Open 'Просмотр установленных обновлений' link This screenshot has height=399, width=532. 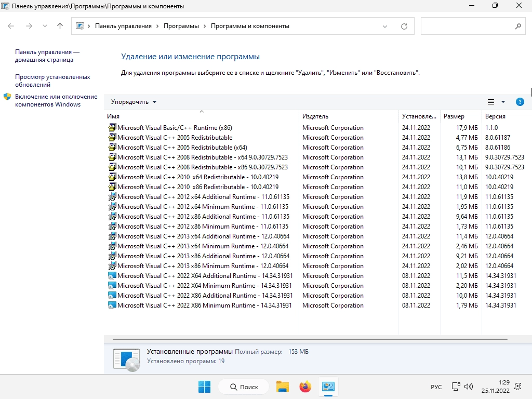point(52,81)
